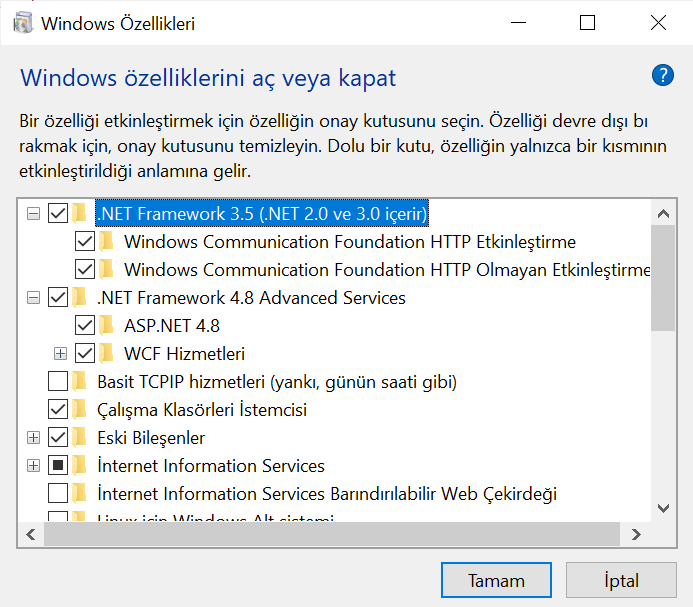Click the folder icon beside Çalışma Klasörleri İstemcisi
The height and width of the screenshot is (607, 693).
coord(80,410)
